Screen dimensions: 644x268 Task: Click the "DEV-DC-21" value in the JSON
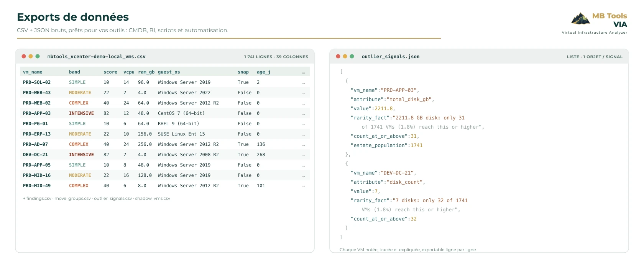pyautogui.click(x=397, y=173)
